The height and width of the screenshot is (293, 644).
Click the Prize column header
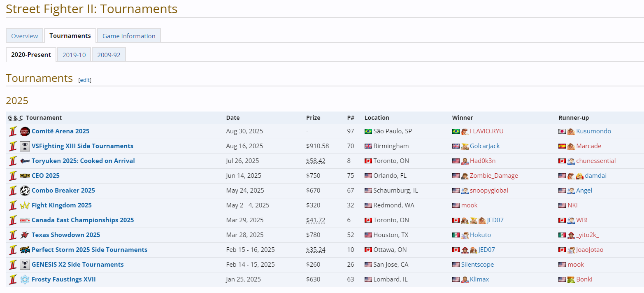click(x=313, y=118)
